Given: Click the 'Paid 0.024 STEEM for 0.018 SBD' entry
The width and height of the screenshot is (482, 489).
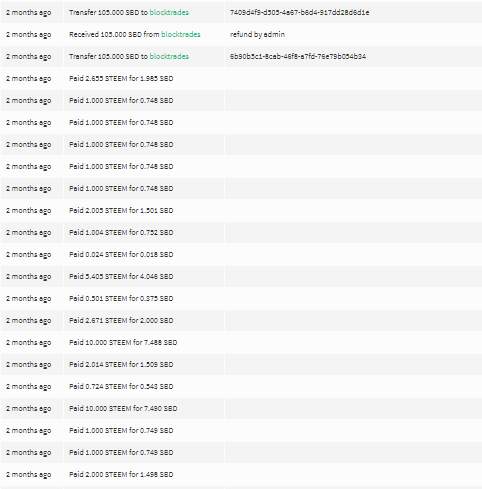Looking at the screenshot, I should click(121, 255).
